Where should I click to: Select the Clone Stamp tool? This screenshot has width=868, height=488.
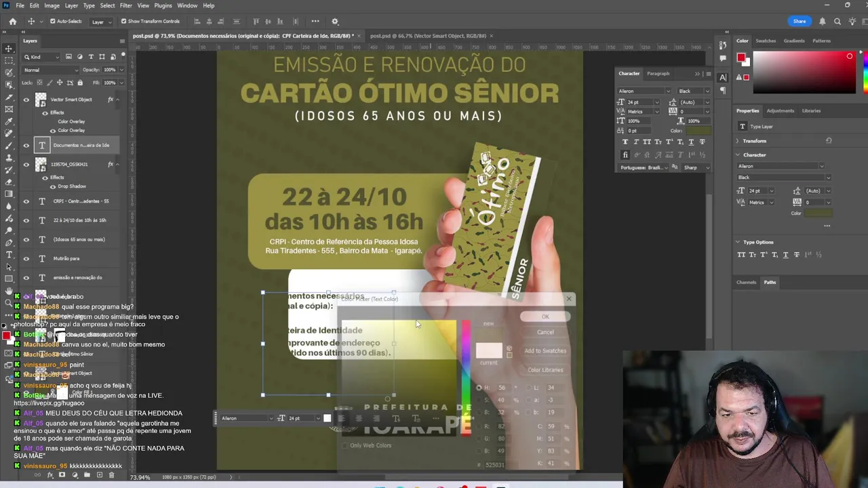click(x=9, y=157)
